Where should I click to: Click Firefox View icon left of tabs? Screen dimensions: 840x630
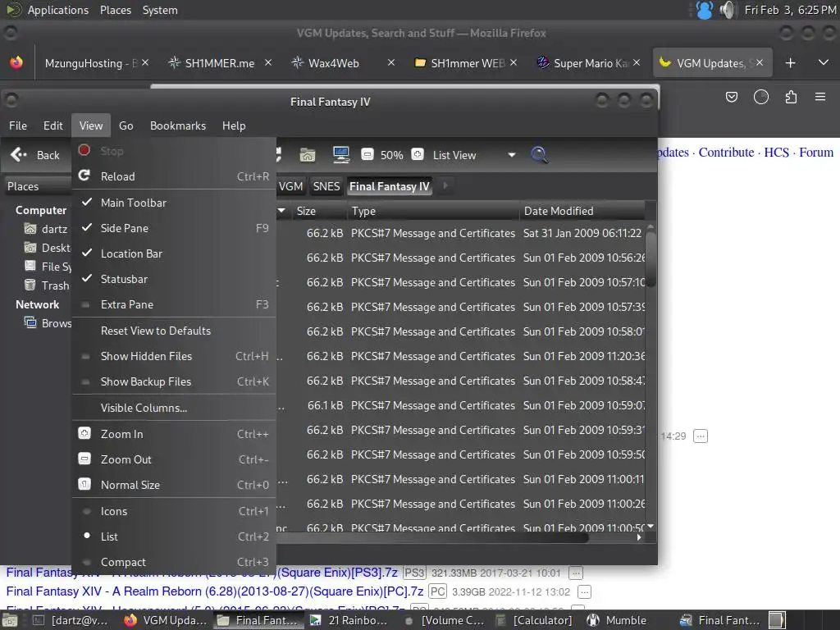(x=16, y=62)
